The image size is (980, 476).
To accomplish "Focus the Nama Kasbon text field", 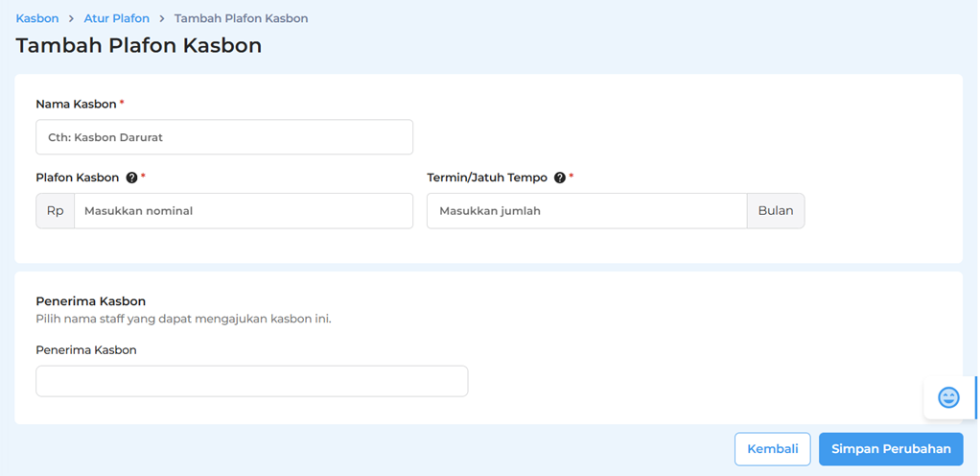I will click(224, 137).
